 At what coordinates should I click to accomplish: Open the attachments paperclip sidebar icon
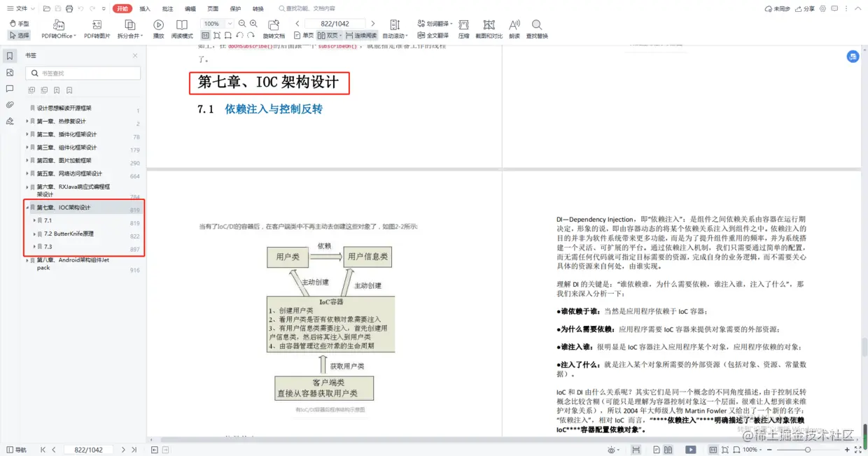coord(10,105)
